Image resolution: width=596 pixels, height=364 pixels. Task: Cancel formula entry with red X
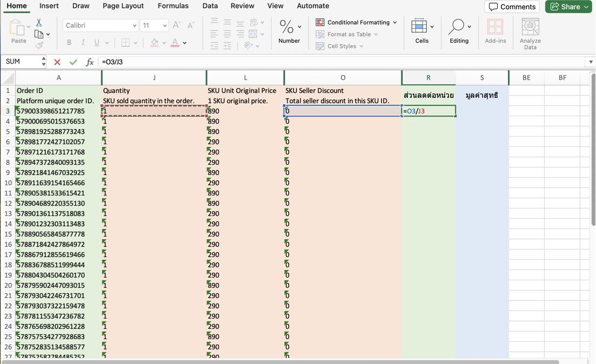pyautogui.click(x=57, y=62)
